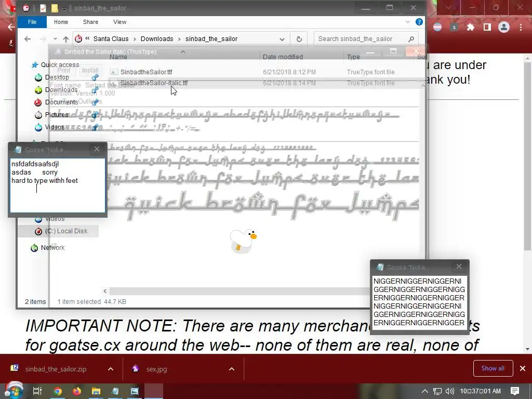Close the browser downloads bar
Viewport: 532px width, 399px height.
click(523, 368)
